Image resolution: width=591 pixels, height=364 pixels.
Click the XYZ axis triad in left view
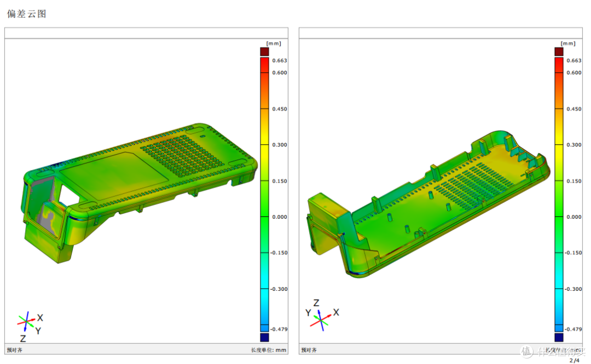coord(30,327)
